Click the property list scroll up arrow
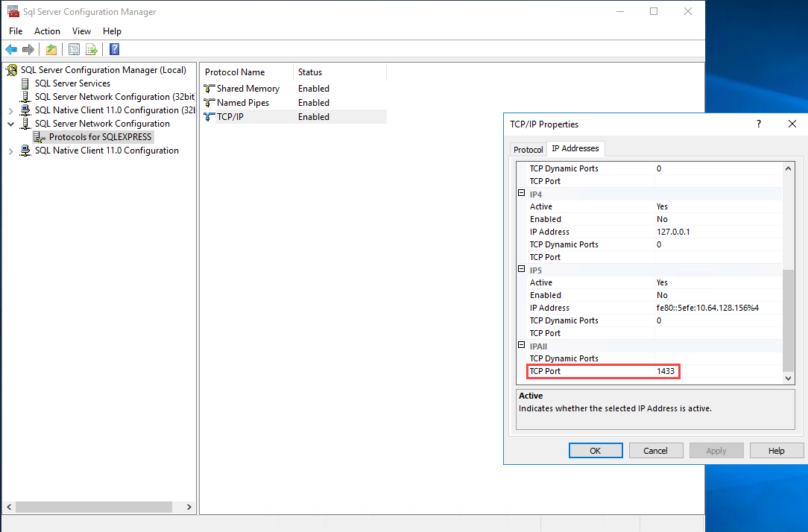The width and height of the screenshot is (808, 532). pos(788,168)
